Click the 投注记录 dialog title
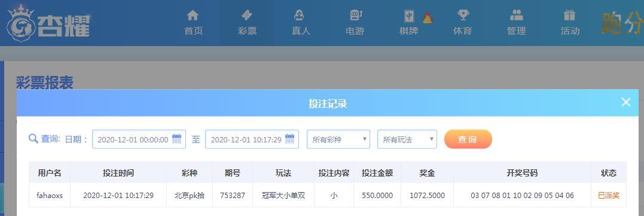644x216 pixels. pos(328,103)
